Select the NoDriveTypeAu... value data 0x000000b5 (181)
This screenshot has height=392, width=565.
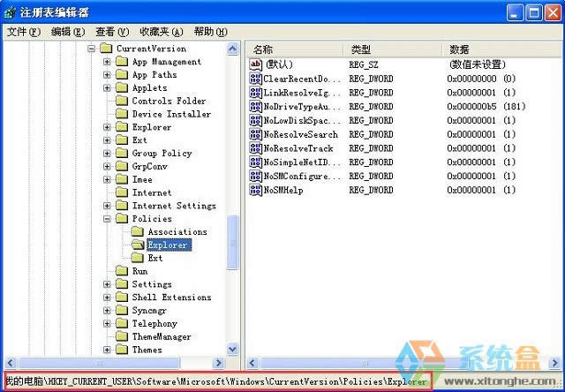point(486,107)
